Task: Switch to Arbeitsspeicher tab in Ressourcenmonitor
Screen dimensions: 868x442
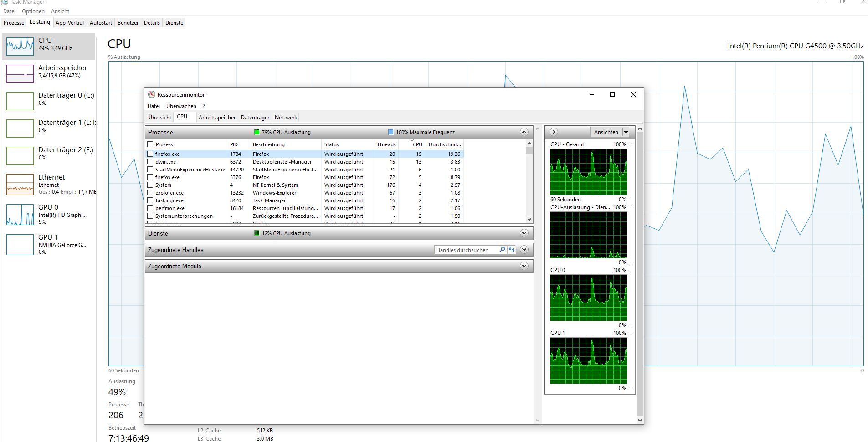Action: tap(217, 118)
